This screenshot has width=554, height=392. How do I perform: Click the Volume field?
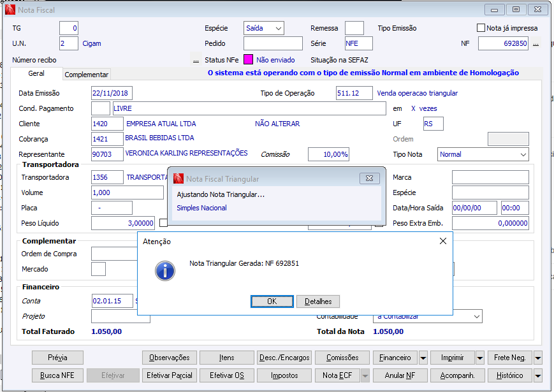pyautogui.click(x=128, y=192)
